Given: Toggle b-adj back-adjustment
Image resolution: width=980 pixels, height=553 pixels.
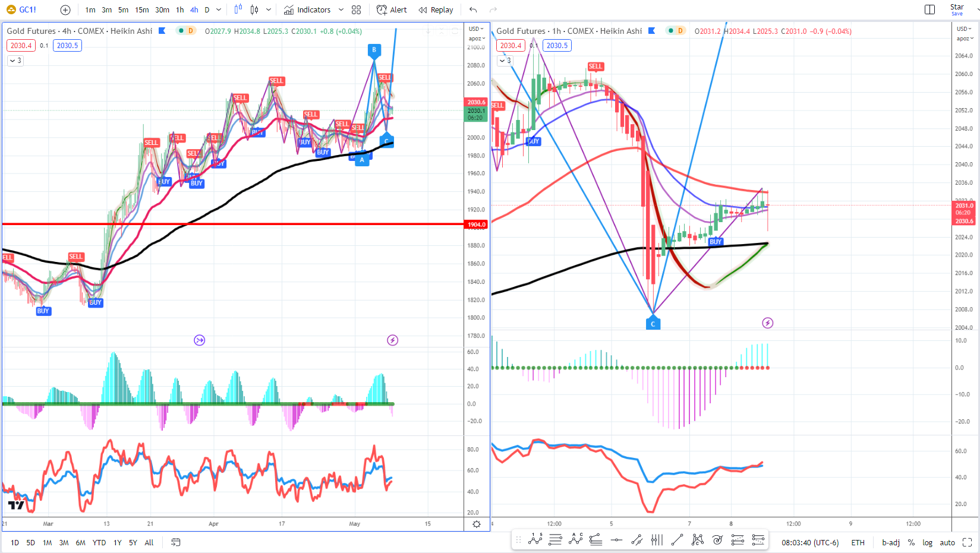Looking at the screenshot, I should [891, 542].
